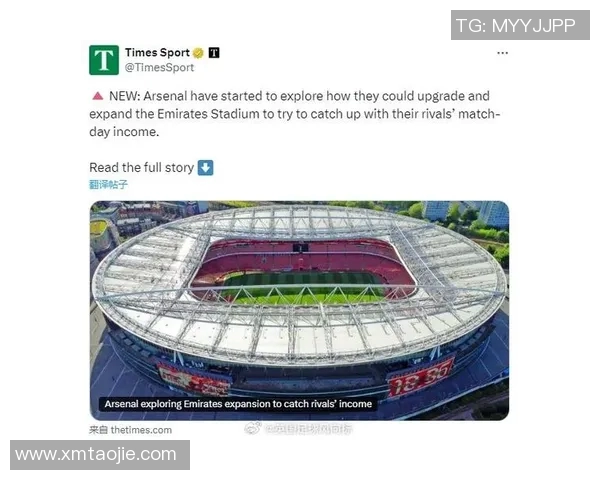Click the black T affiliate badge
Image resolution: width=600 pixels, height=480 pixels.
214,53
